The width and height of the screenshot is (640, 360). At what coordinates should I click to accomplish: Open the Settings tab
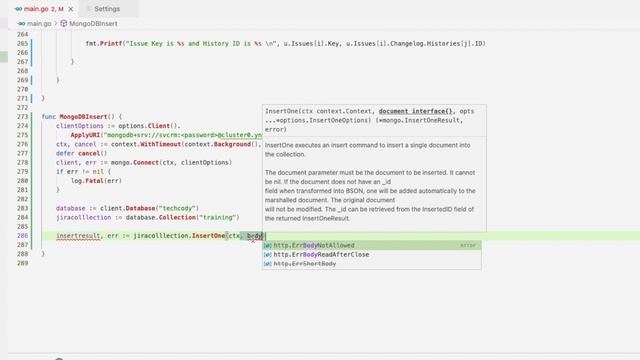pos(107,9)
